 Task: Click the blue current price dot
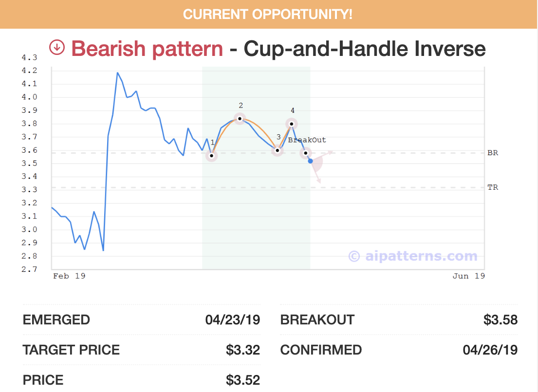pos(311,161)
